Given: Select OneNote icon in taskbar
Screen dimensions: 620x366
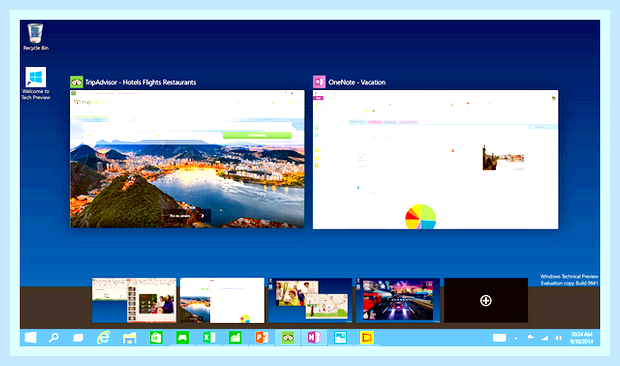Looking at the screenshot, I should pos(314,338).
